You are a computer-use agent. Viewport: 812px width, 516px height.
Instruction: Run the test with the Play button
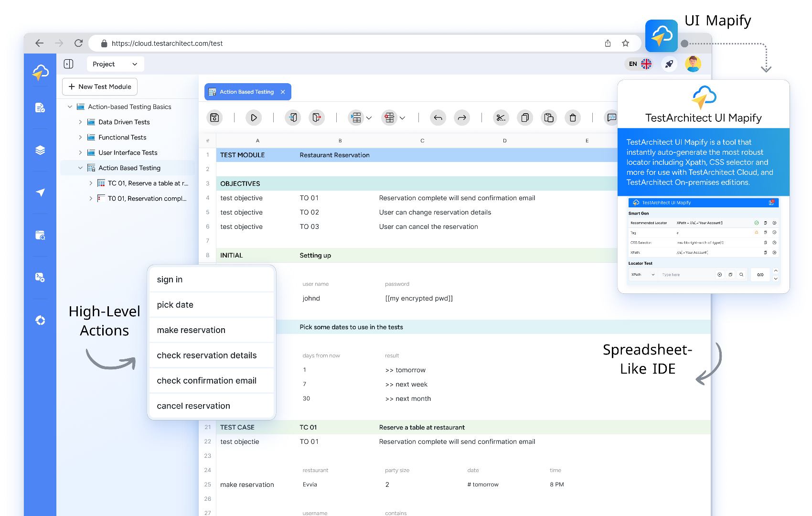[x=254, y=118]
